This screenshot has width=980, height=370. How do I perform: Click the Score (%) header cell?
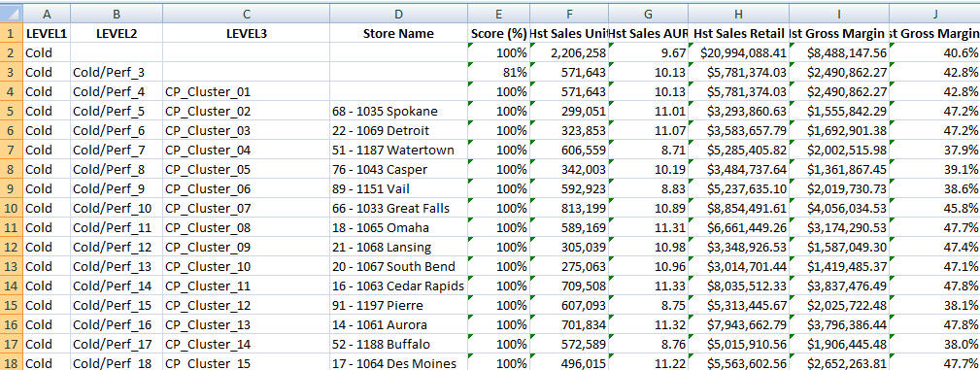[499, 34]
